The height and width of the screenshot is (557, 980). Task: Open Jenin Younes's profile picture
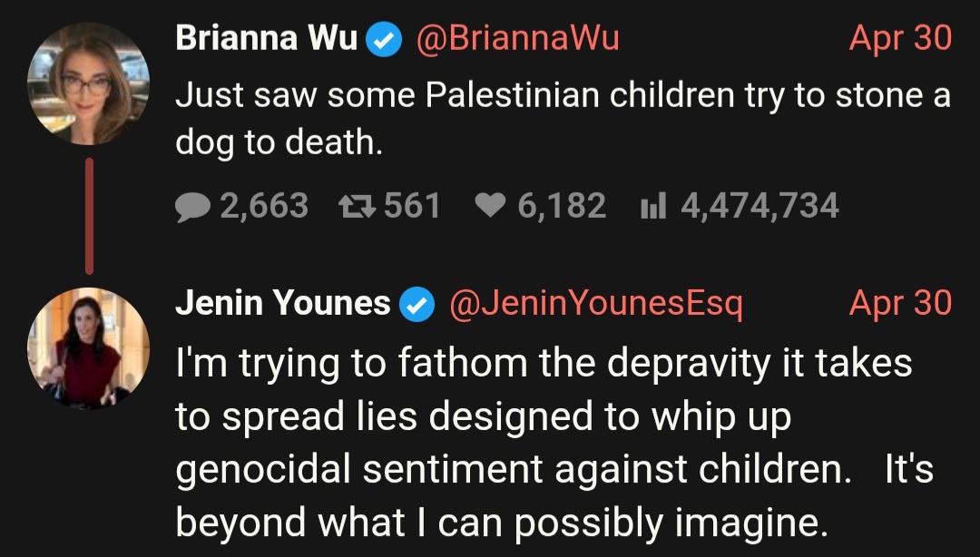(89, 348)
